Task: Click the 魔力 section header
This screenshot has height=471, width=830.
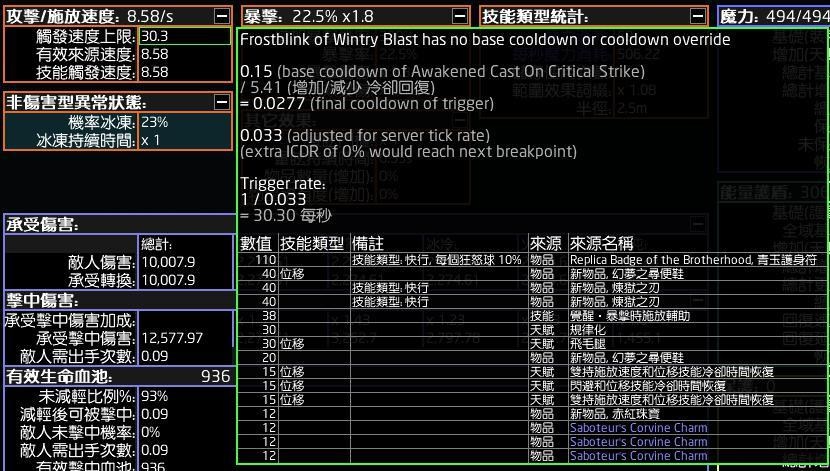Action: pyautogui.click(x=772, y=16)
